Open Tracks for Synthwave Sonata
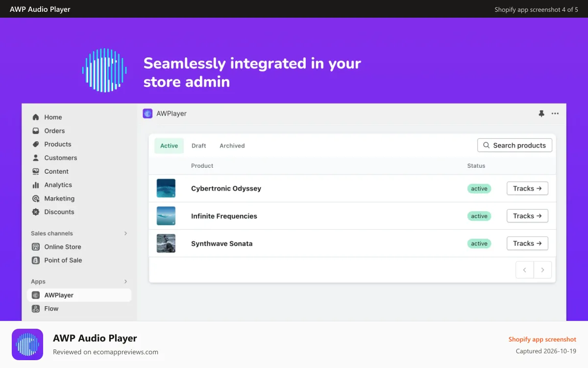The image size is (588, 368). [x=527, y=243]
